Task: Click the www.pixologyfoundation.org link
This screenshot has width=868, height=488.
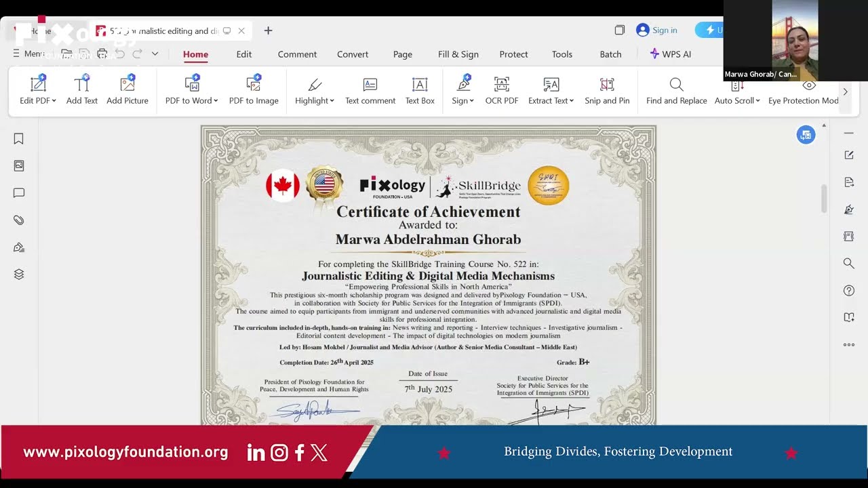Action: pyautogui.click(x=125, y=452)
